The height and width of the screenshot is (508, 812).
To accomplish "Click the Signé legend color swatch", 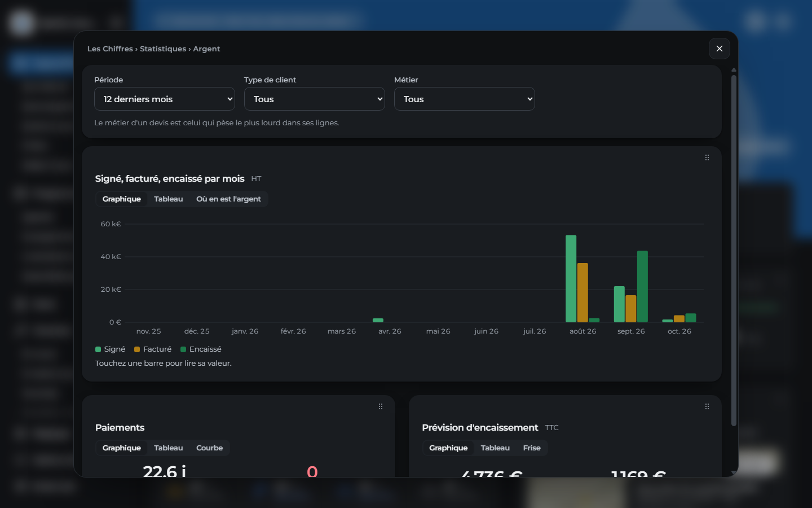I will click(x=98, y=349).
